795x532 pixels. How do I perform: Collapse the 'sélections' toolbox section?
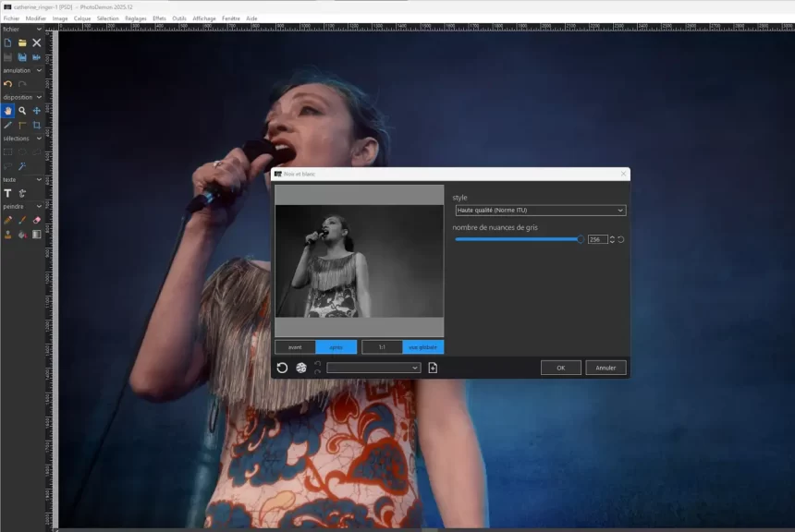point(39,139)
